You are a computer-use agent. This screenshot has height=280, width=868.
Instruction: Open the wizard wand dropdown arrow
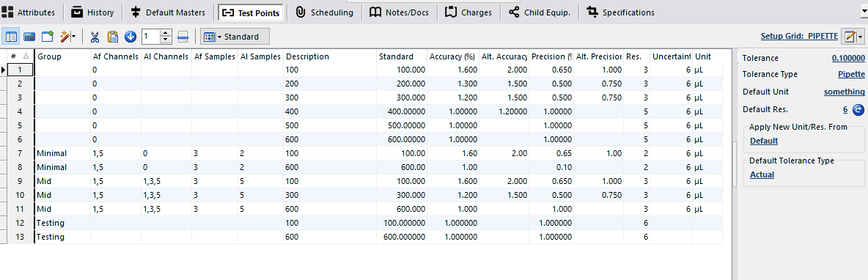[74, 37]
